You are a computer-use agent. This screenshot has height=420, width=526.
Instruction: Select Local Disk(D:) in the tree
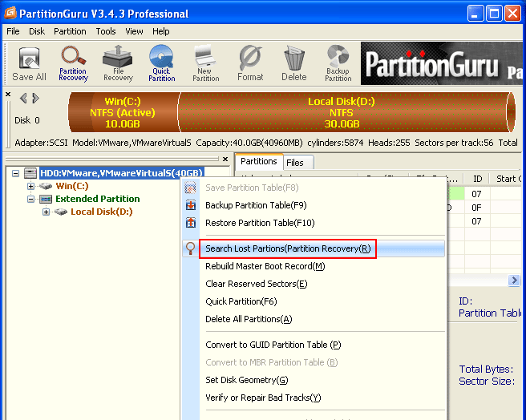pos(101,212)
